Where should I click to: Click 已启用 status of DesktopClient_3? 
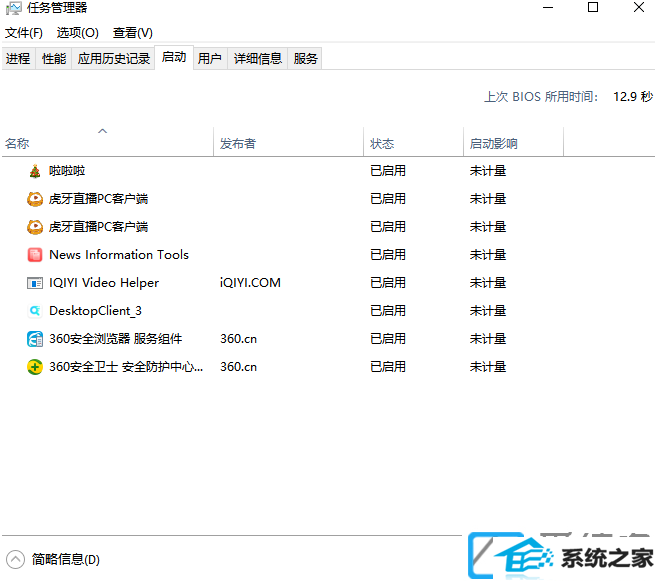click(x=388, y=311)
